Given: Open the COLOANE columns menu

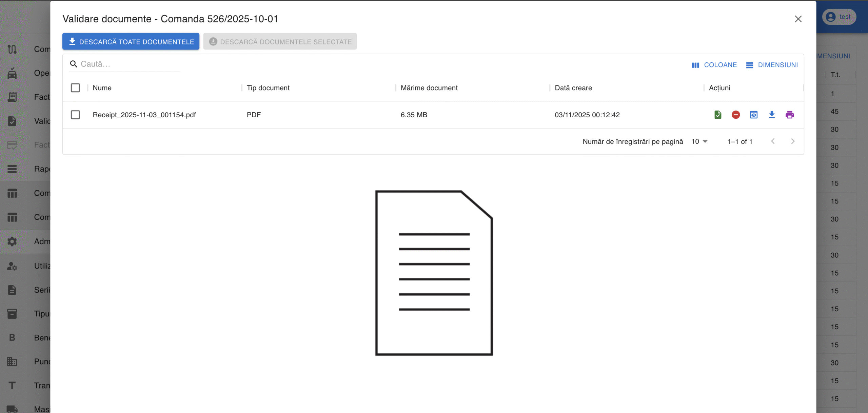Looking at the screenshot, I should point(714,65).
